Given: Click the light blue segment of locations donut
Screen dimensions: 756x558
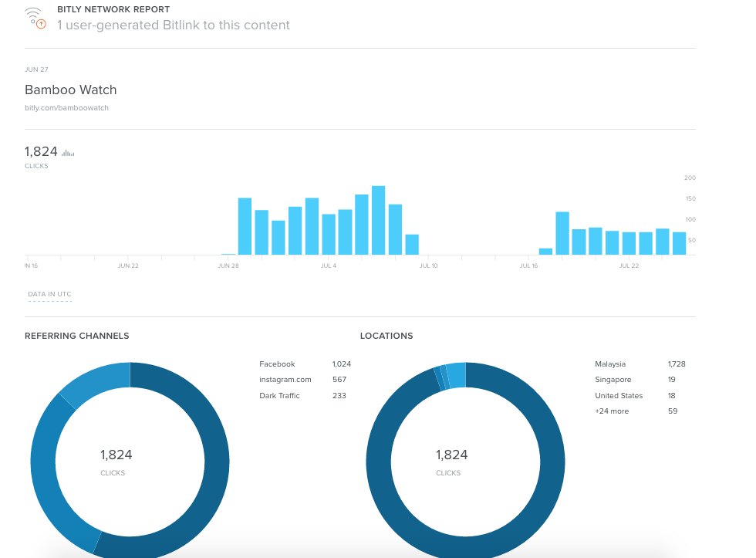Looking at the screenshot, I should 456,375.
